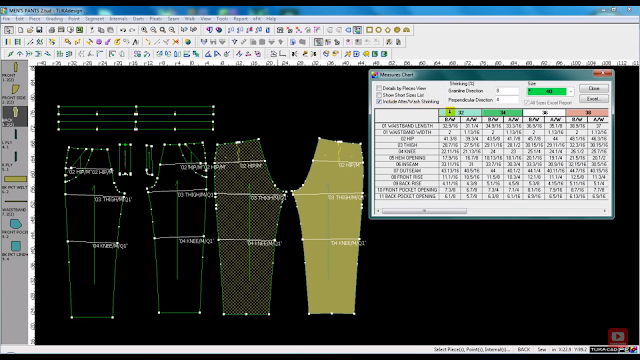Click the yellow vertical bars icon

point(8,42)
